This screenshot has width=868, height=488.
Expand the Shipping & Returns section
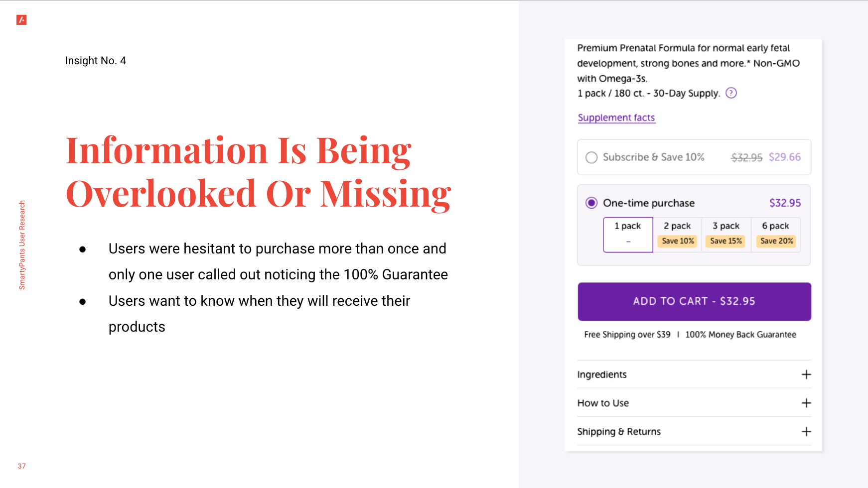click(694, 432)
